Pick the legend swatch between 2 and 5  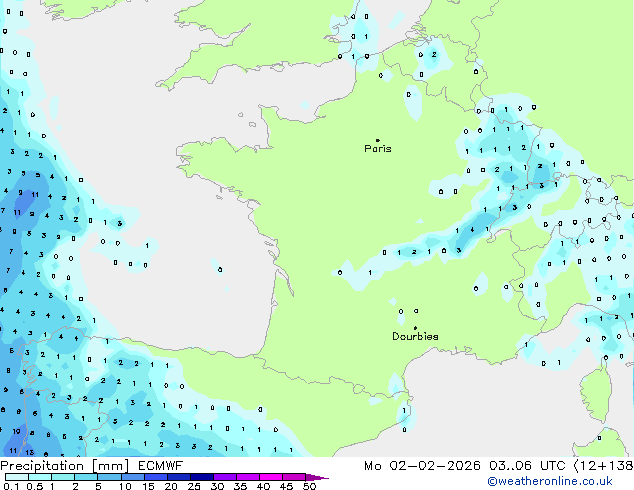[x=86, y=477]
